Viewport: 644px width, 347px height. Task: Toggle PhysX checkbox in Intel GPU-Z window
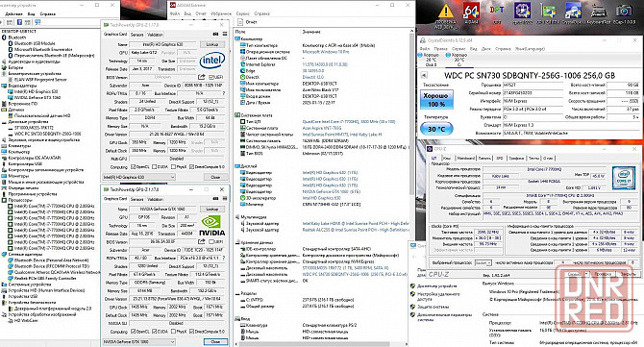pos(173,166)
